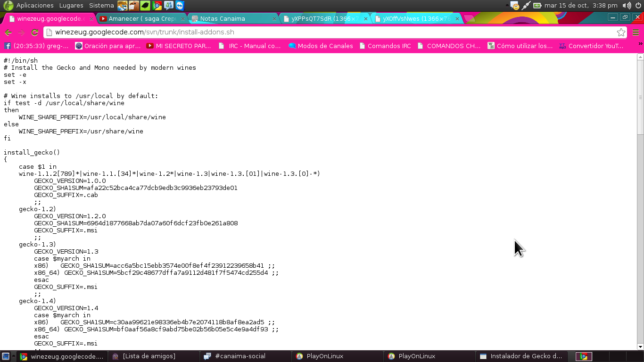This screenshot has width=644, height=362.
Task: Switch to Lista de amigos taskbar window
Action: tap(154, 356)
